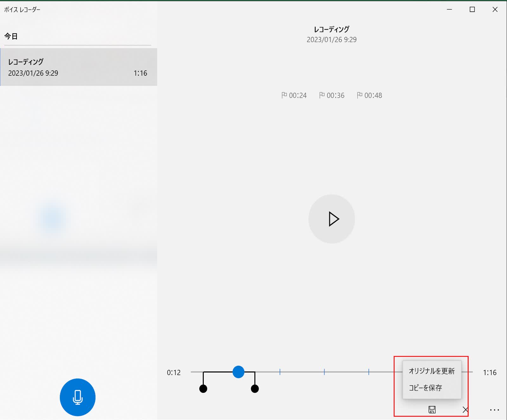Jump to the 00:48 flag marker
The image size is (507, 420).
369,95
